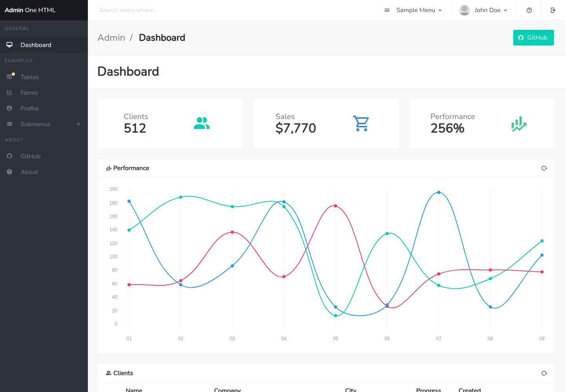Open help via top bar question icon
Image resolution: width=565 pixels, height=392 pixels.
point(529,10)
